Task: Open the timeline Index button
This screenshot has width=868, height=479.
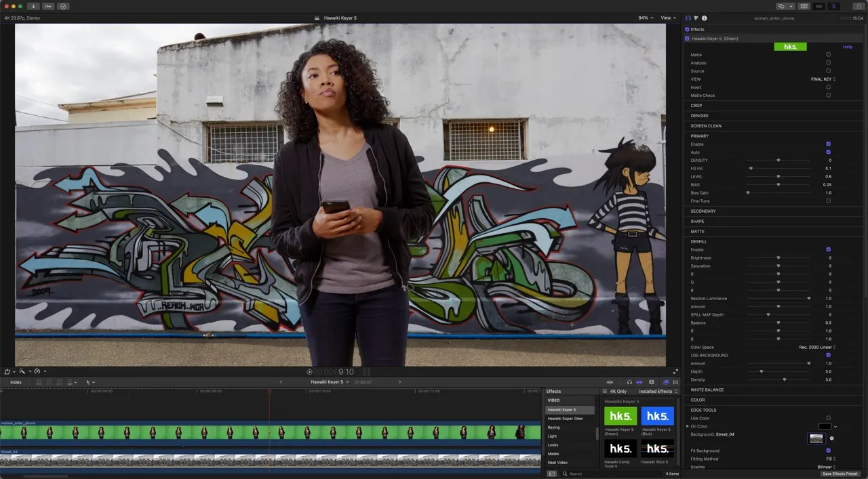Action: 16,382
